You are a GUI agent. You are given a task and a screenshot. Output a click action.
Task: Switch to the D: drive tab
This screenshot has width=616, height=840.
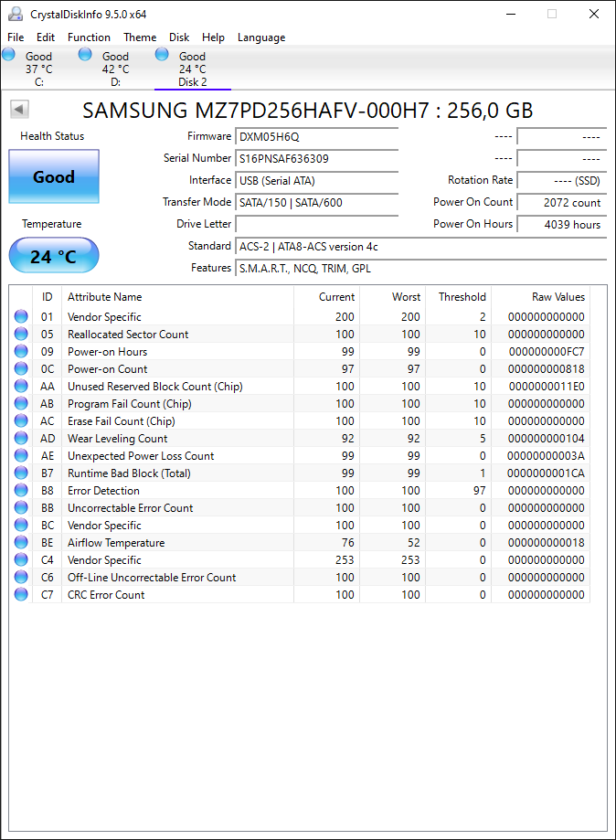pyautogui.click(x=116, y=69)
